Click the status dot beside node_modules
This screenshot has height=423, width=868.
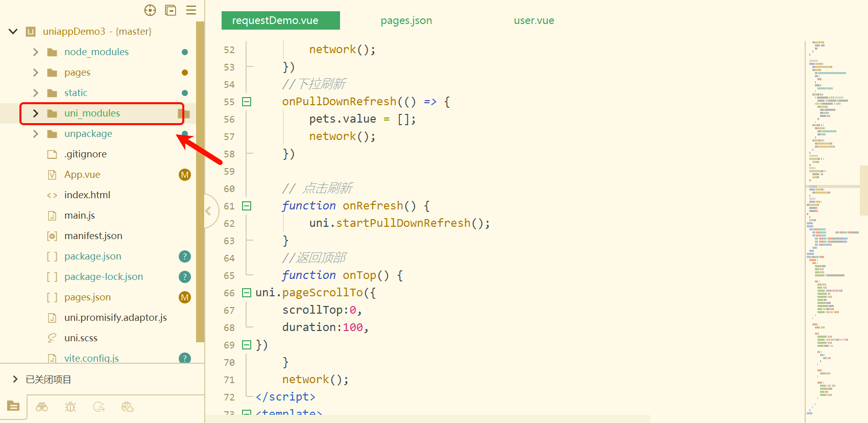(x=185, y=52)
